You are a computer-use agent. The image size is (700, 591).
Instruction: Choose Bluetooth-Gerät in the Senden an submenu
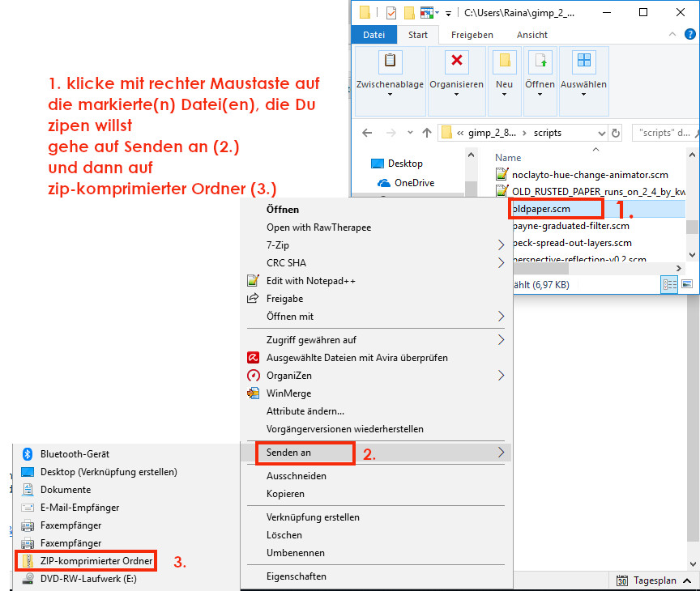(x=75, y=454)
